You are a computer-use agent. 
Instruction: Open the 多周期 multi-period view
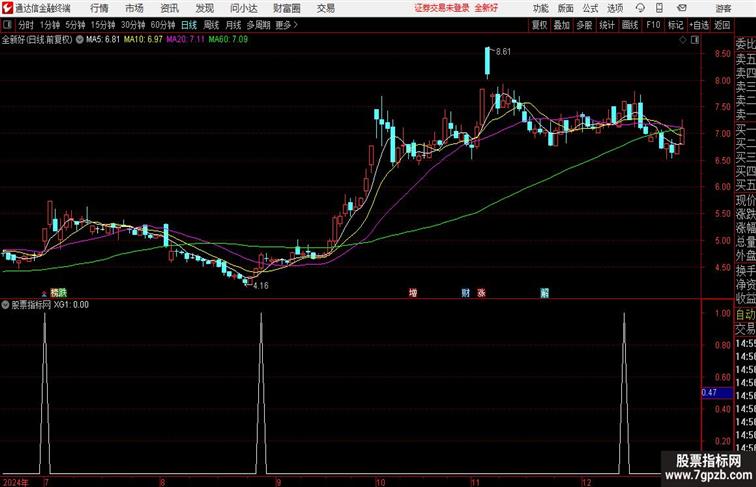[258, 25]
